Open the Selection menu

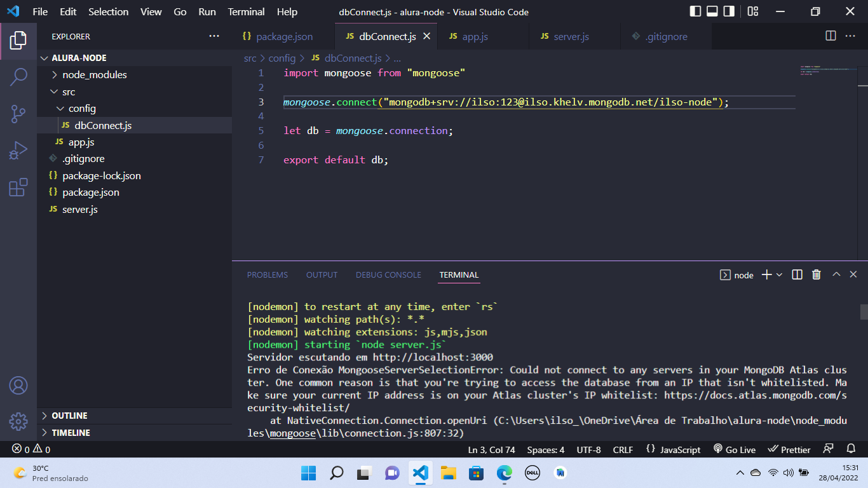[x=108, y=11]
